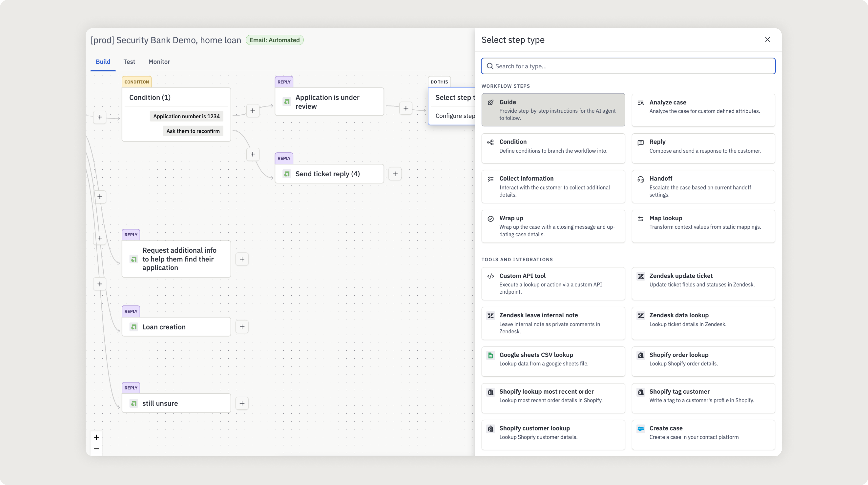Choose the Reply step type
Screen dimensions: 868x485
coord(703,148)
